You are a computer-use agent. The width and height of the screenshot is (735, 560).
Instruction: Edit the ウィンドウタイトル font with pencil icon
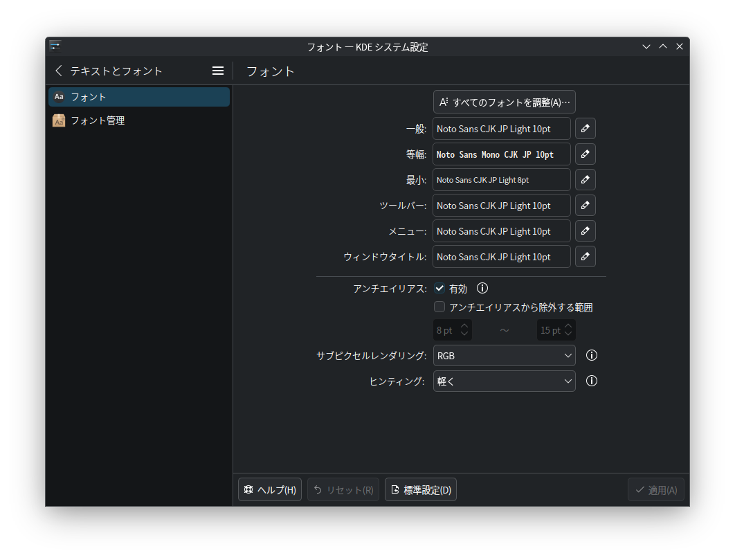(586, 257)
